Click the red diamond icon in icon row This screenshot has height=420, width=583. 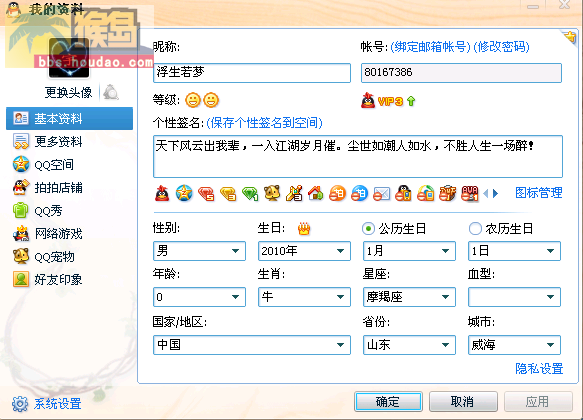point(206,194)
